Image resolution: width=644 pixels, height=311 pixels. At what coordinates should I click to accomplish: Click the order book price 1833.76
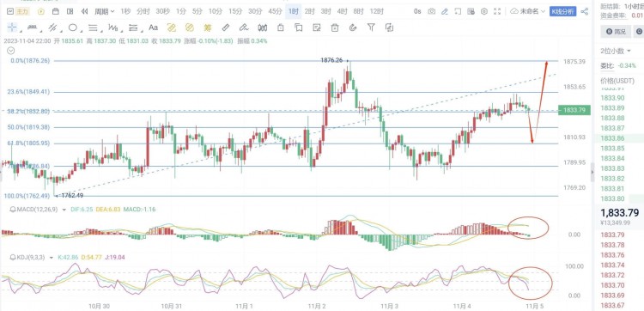click(x=612, y=255)
